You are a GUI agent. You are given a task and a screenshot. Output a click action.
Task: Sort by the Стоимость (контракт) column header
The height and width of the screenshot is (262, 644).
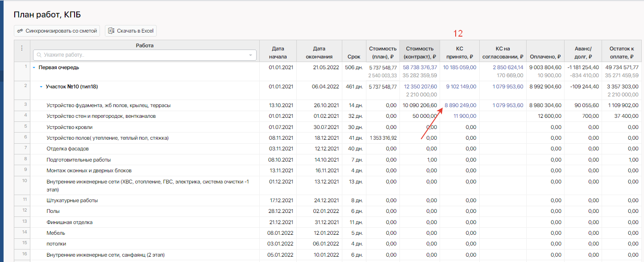(419, 52)
